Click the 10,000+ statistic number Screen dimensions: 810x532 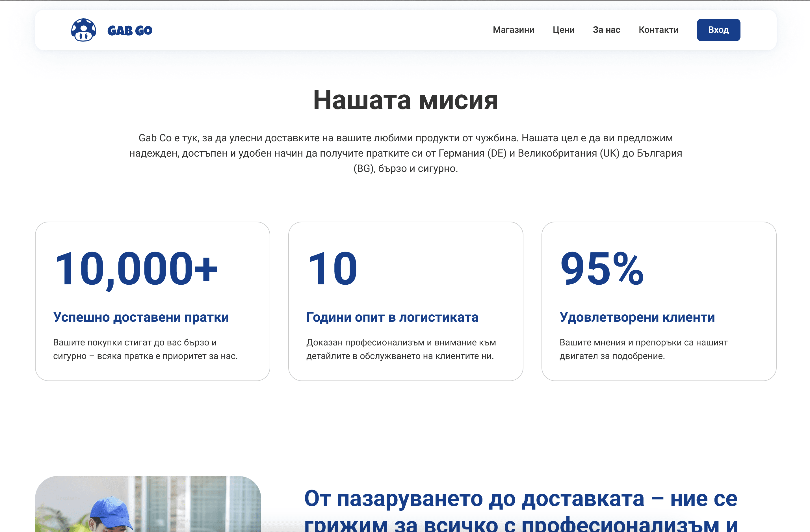[x=136, y=269]
